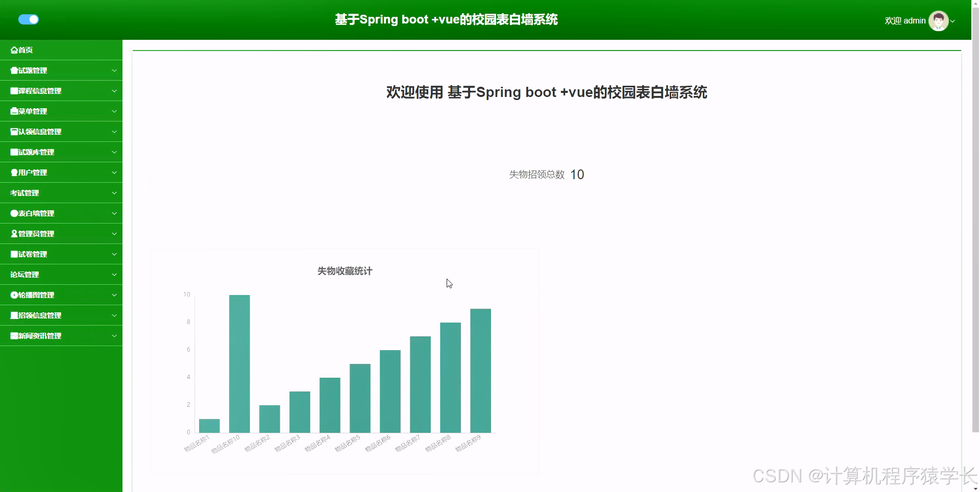Click the 试题库管理 menu icon

click(14, 152)
